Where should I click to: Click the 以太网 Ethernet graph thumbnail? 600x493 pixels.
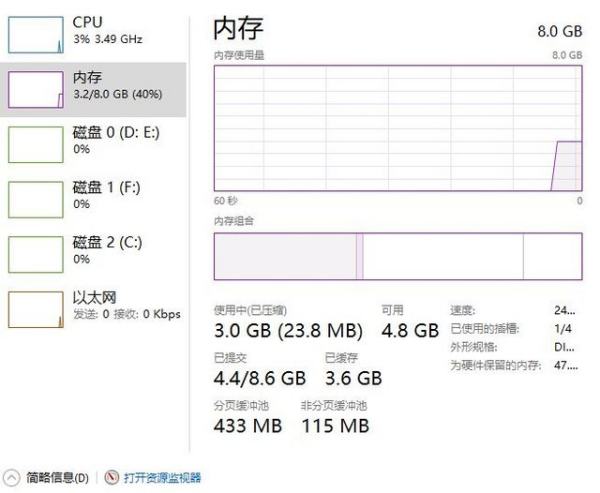coord(35,309)
